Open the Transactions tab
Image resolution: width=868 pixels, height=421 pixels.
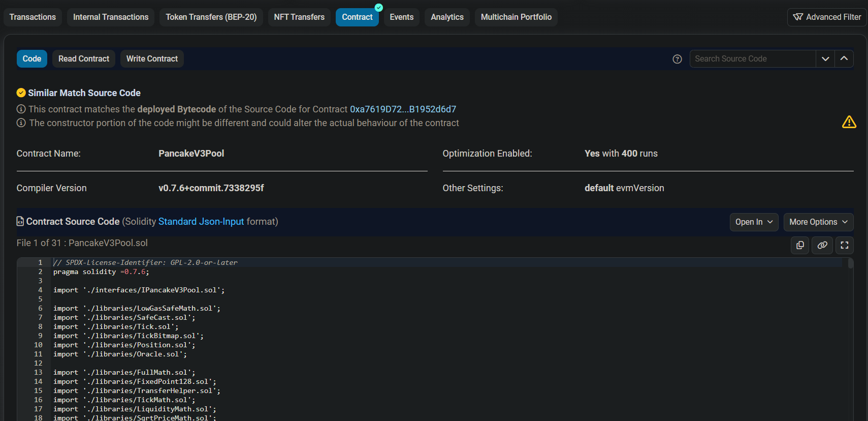click(x=33, y=17)
